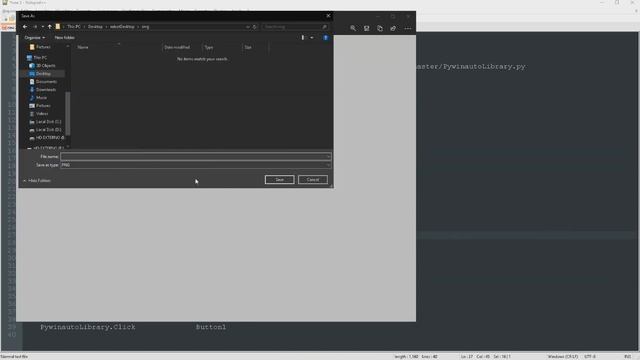This screenshot has height=360, width=640.
Task: Click This PC in the address breadcrumb
Action: tap(74, 27)
